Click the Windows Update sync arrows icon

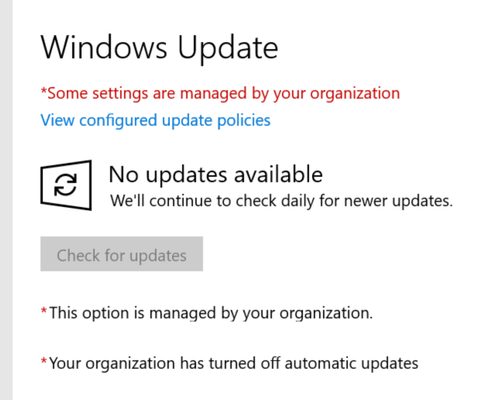[66, 185]
